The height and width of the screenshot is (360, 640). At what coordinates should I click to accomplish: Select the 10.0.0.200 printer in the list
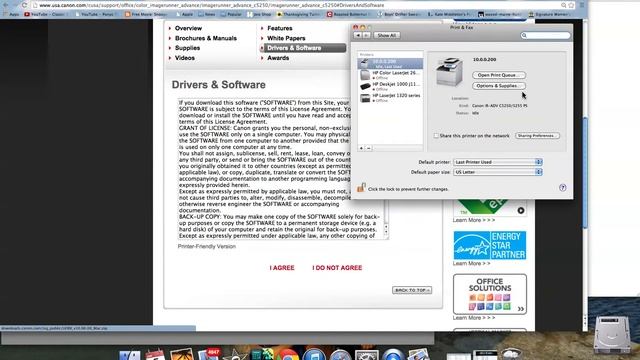tap(390, 63)
